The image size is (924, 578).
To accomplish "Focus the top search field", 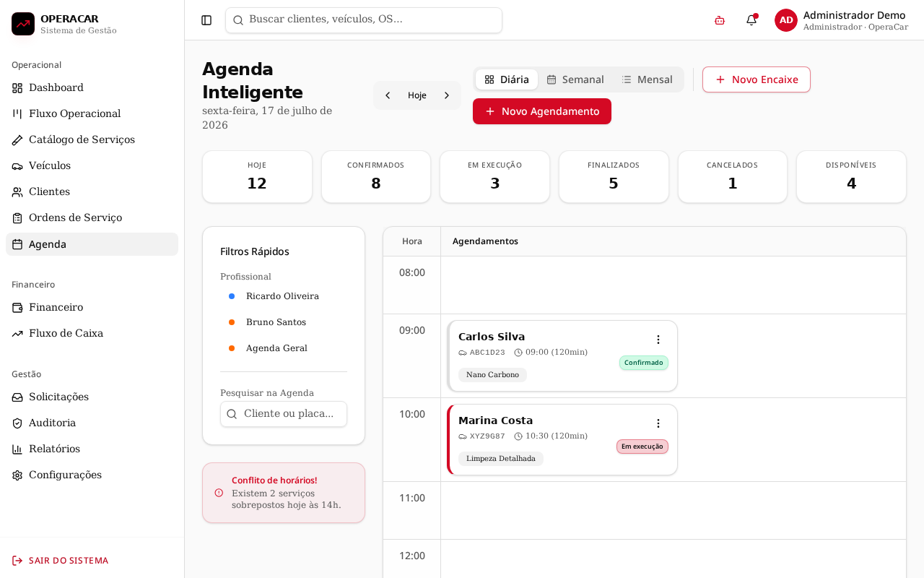I will pyautogui.click(x=364, y=20).
